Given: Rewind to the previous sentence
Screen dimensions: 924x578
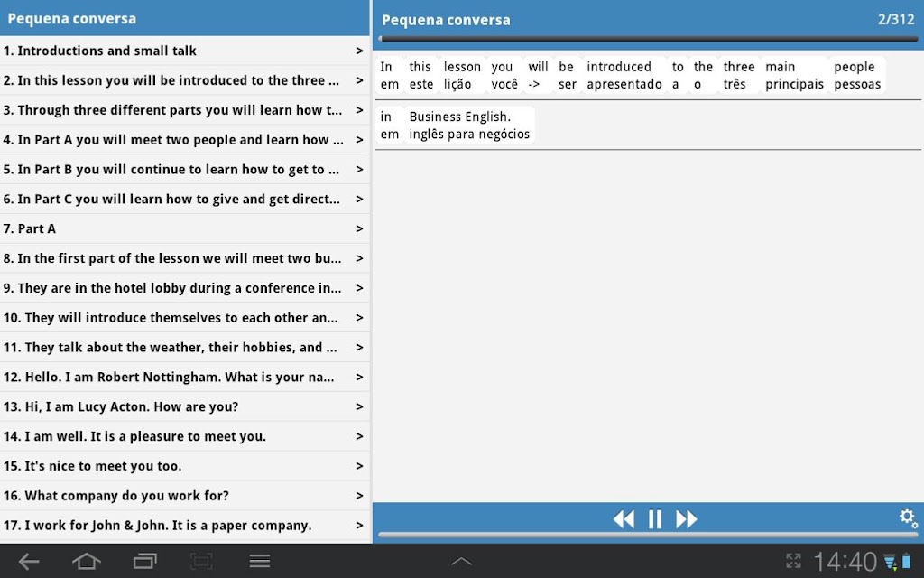Looking at the screenshot, I should point(624,519).
